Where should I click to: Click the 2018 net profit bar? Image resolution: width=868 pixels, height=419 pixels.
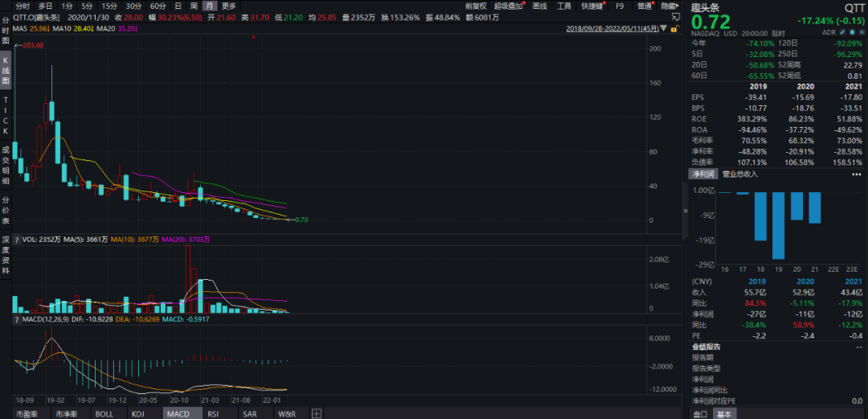coord(760,216)
